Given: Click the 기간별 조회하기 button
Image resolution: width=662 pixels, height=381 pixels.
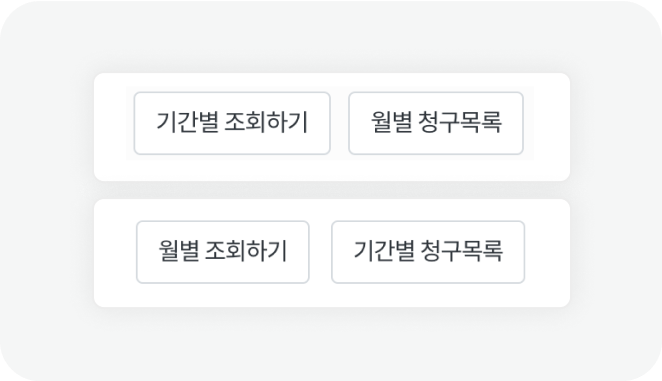Looking at the screenshot, I should (x=232, y=123).
